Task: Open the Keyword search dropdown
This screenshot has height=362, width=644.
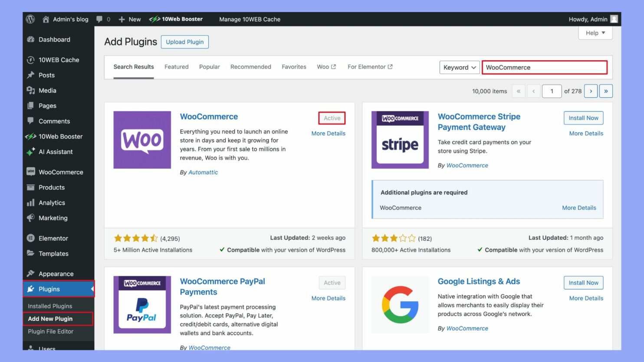Action: point(459,67)
